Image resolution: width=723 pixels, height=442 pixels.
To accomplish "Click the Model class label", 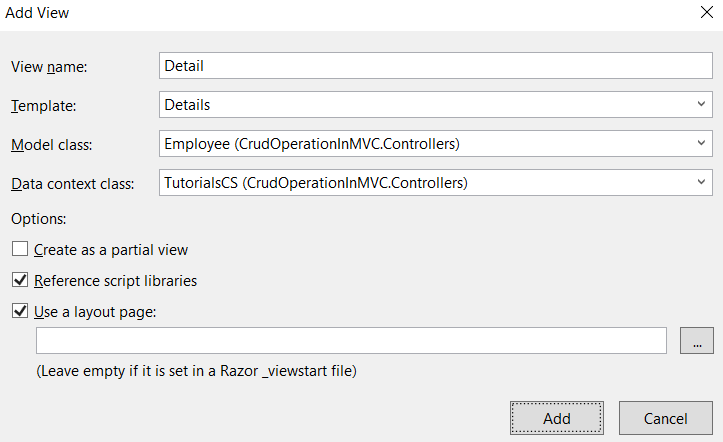I will (x=52, y=145).
